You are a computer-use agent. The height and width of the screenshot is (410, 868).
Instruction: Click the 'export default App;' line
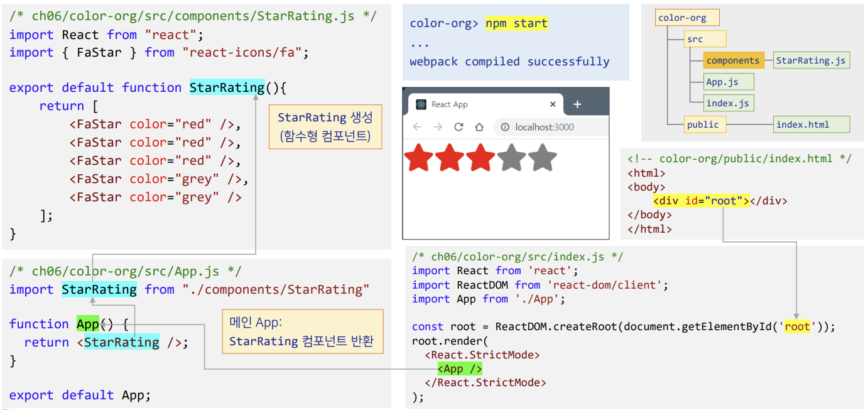pyautogui.click(x=80, y=395)
